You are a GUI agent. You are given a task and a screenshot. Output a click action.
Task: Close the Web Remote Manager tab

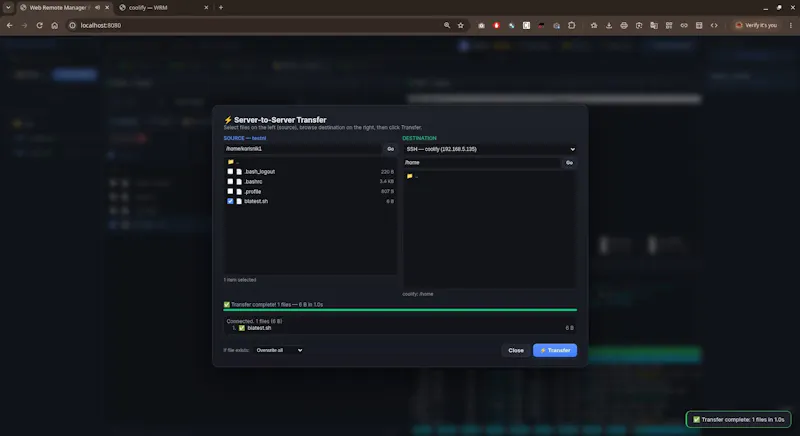coord(107,8)
